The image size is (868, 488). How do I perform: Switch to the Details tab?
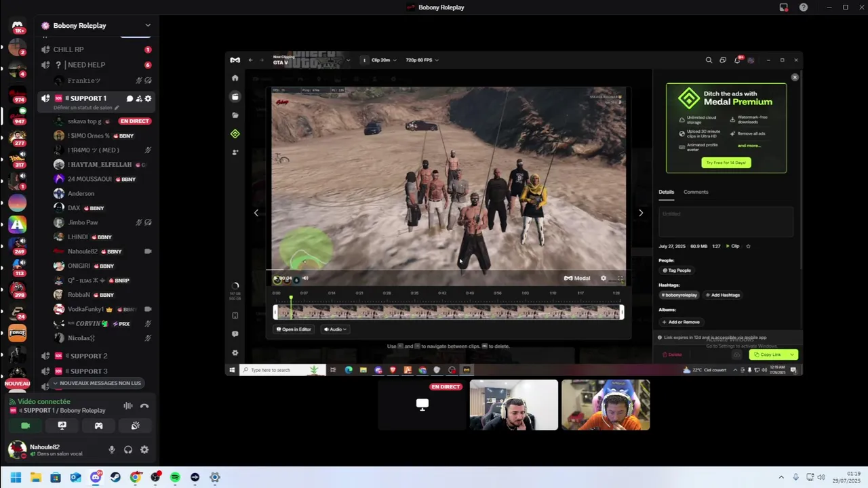coord(666,192)
